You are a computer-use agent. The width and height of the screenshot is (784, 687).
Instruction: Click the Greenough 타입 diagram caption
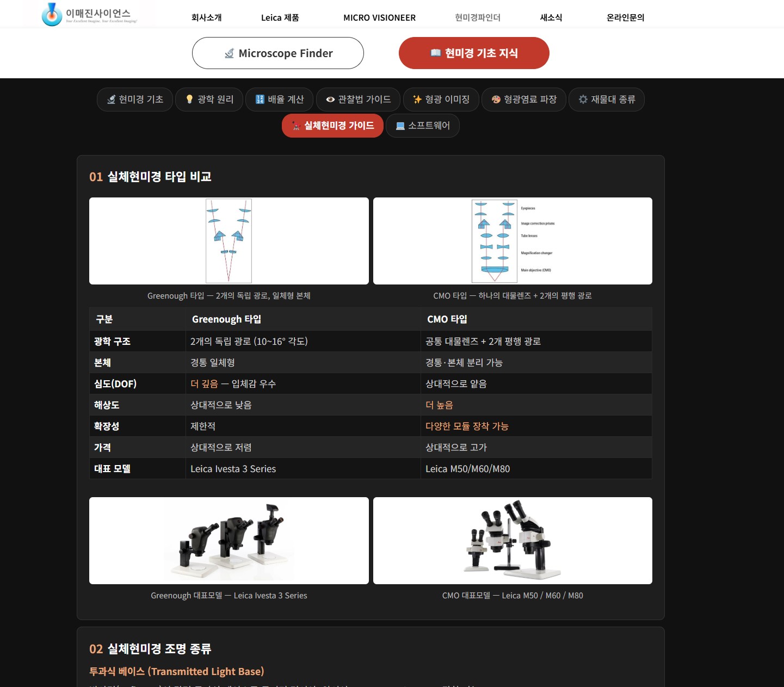point(229,296)
